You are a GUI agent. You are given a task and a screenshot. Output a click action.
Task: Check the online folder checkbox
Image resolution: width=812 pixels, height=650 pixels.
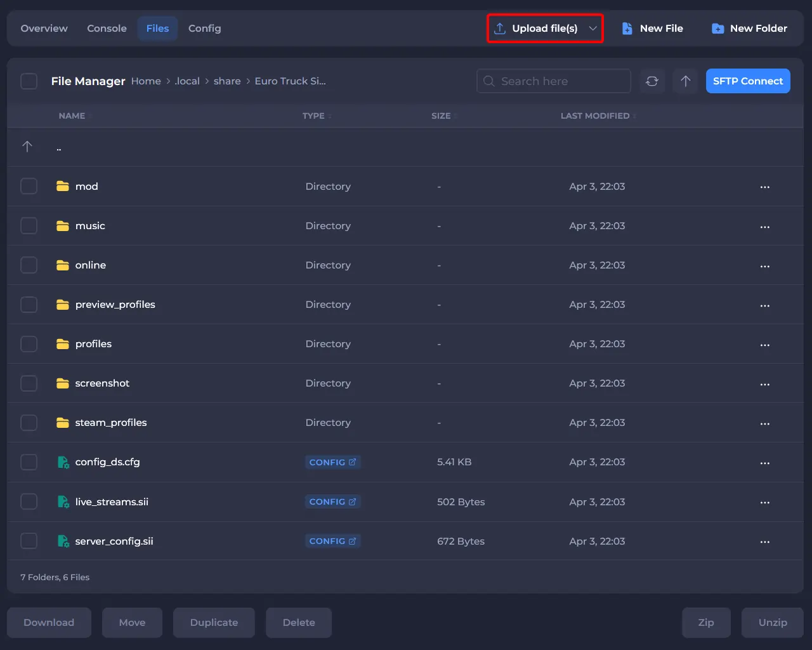29,265
